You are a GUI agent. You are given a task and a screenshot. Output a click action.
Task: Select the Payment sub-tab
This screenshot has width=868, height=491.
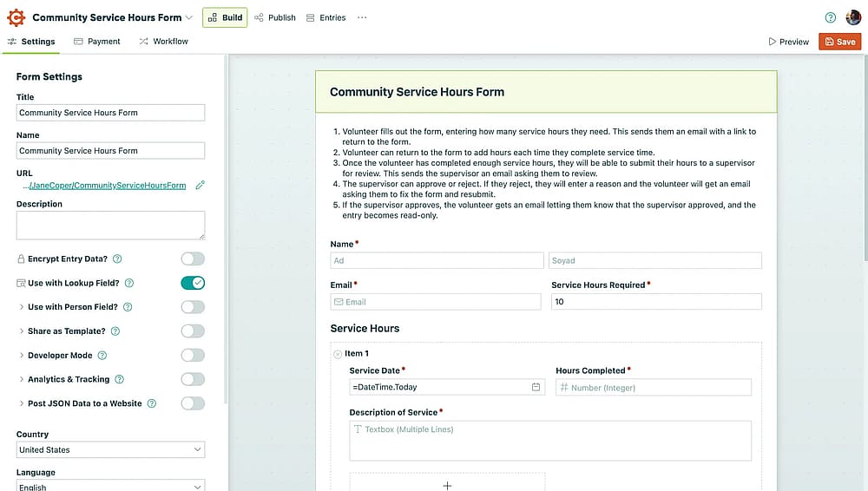97,42
